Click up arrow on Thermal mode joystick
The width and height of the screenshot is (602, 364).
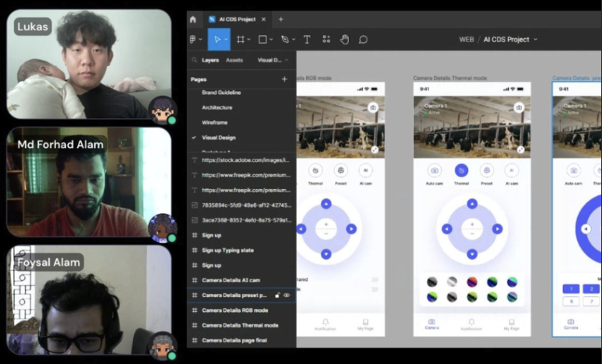(x=472, y=204)
